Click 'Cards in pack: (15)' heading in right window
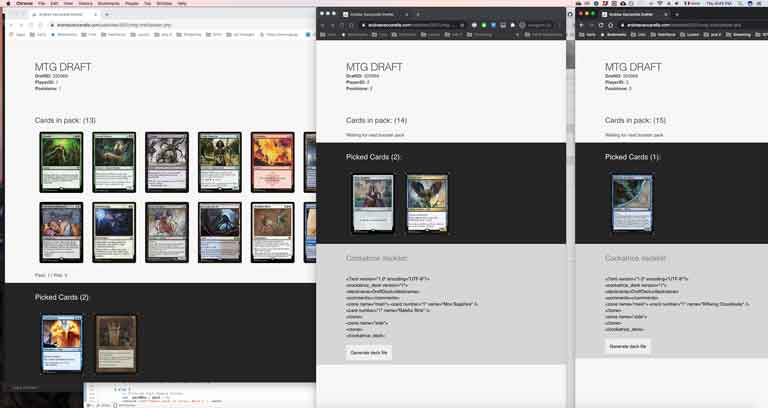Screen dimensions: 768x408 pos(635,120)
